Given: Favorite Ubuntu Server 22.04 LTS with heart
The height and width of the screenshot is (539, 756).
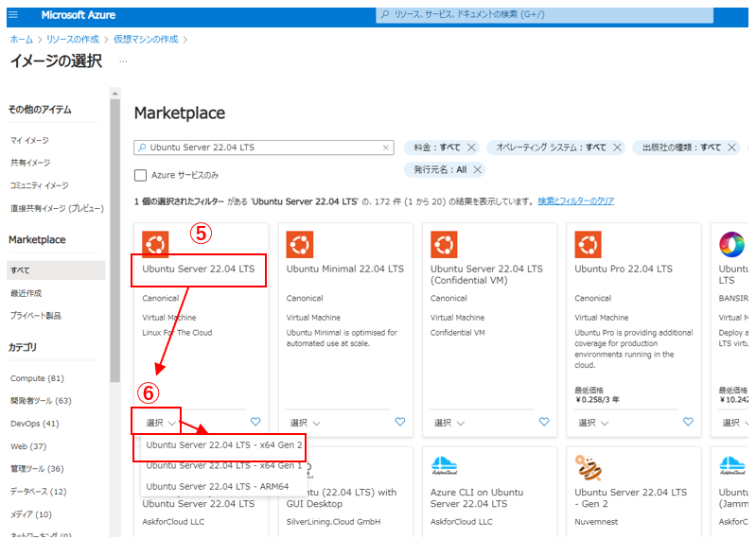Looking at the screenshot, I should (255, 422).
